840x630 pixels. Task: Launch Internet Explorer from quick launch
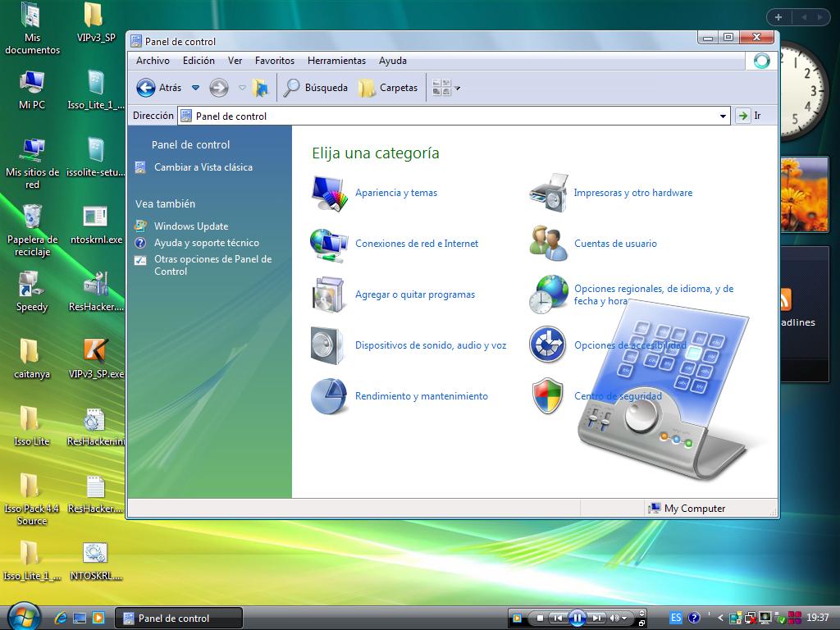[61, 619]
